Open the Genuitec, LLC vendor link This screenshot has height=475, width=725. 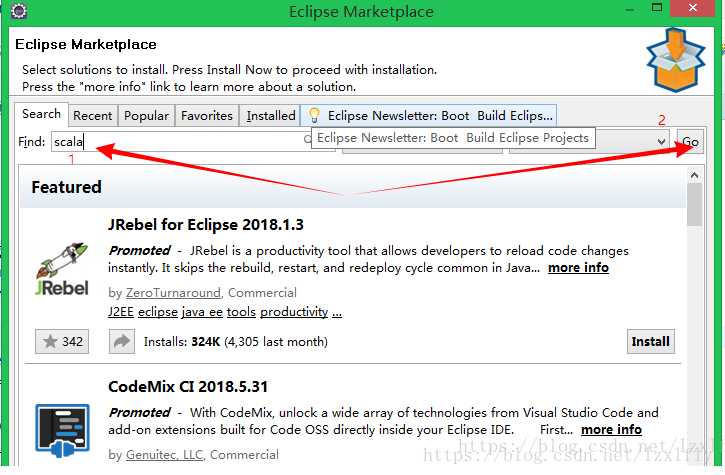click(165, 455)
